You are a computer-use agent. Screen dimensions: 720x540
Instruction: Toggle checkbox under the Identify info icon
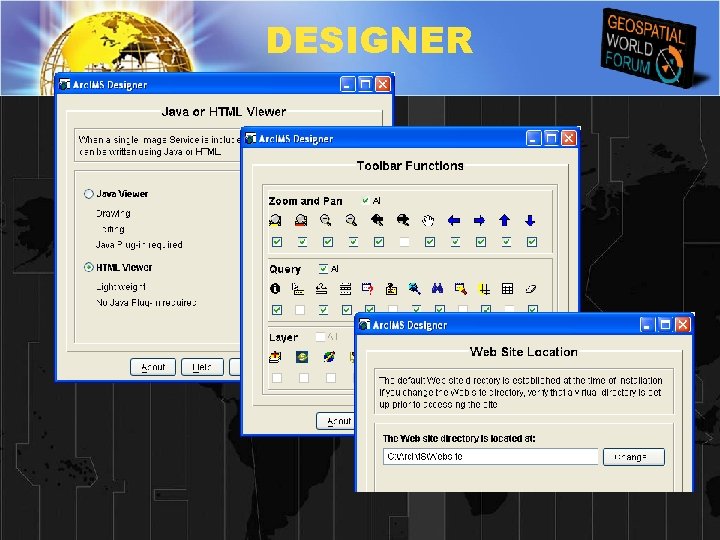[277, 310]
